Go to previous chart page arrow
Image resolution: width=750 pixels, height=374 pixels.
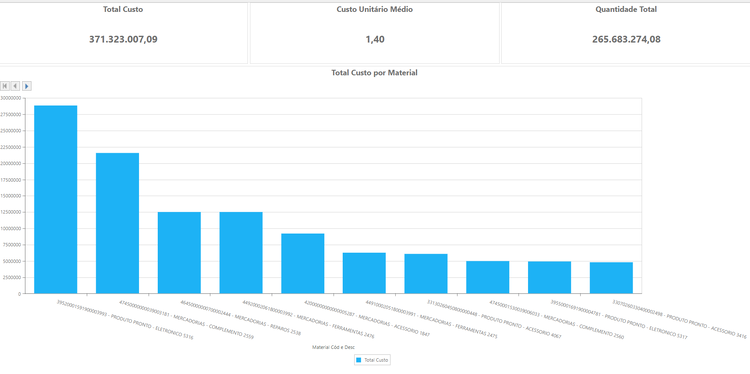(x=15, y=86)
